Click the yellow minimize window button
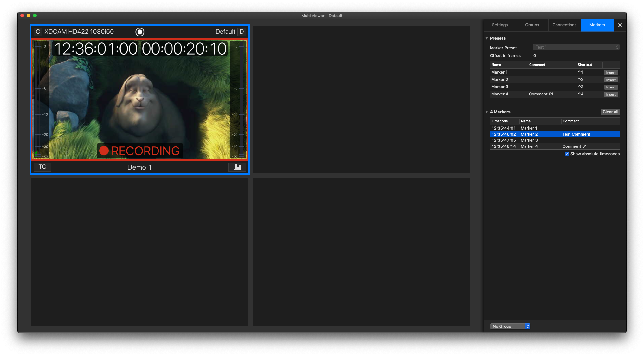644x356 pixels. (x=29, y=16)
